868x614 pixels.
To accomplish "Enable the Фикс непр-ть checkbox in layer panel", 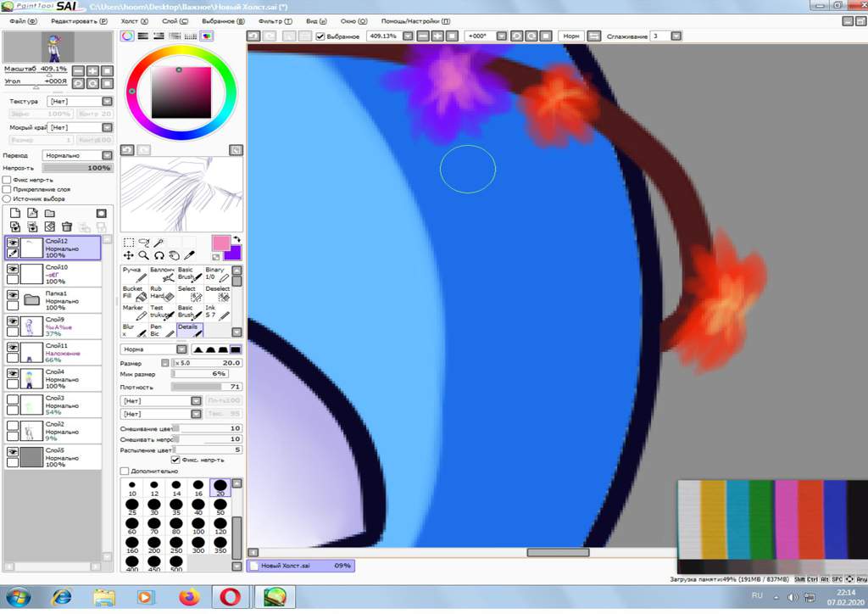I will [7, 180].
